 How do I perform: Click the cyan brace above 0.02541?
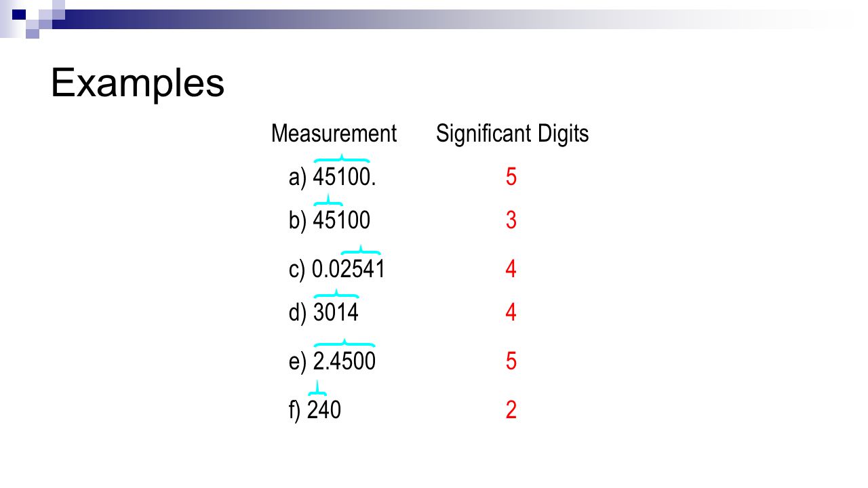point(361,250)
